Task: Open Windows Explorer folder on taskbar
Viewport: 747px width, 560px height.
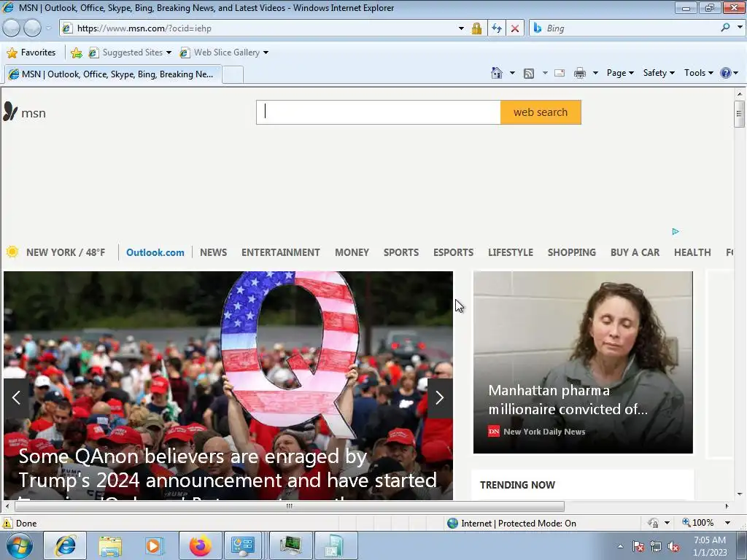Action: click(111, 545)
